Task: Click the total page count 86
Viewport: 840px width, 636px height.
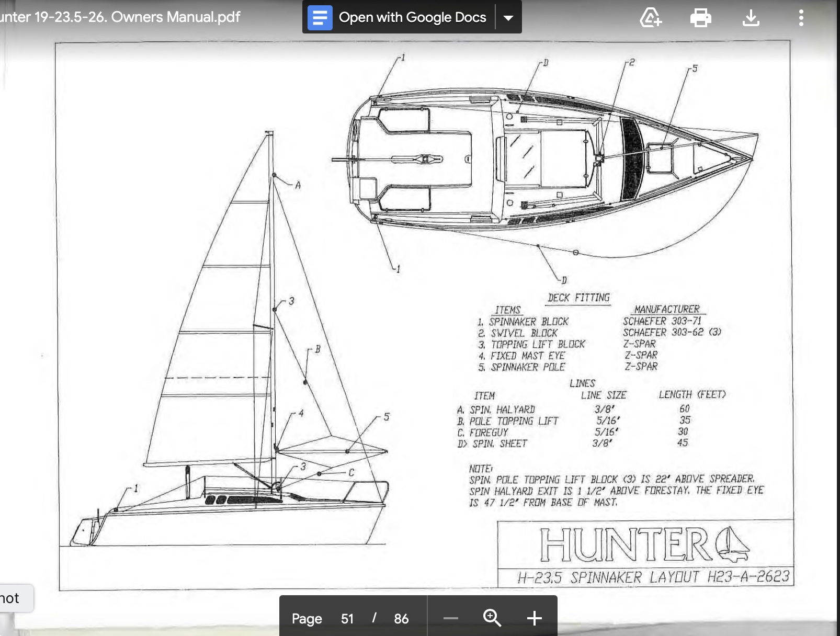Action: coord(401,619)
